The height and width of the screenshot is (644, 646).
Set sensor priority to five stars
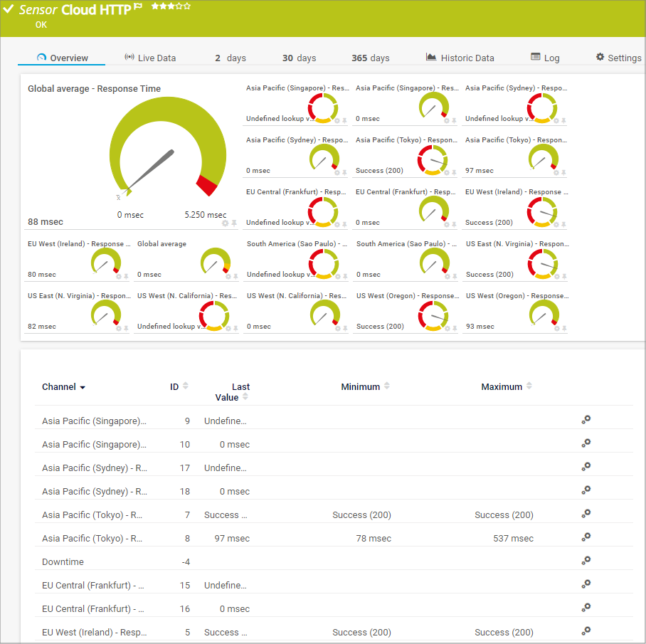tap(187, 6)
